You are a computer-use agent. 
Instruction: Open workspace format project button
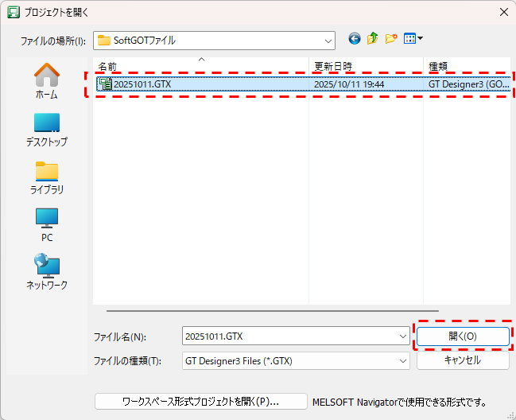[x=201, y=402]
